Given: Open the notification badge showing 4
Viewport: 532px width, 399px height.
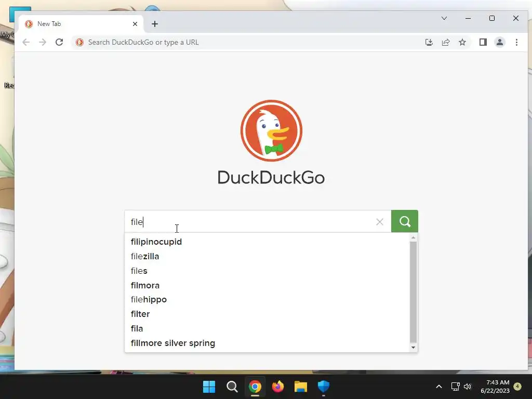Looking at the screenshot, I should (x=517, y=387).
